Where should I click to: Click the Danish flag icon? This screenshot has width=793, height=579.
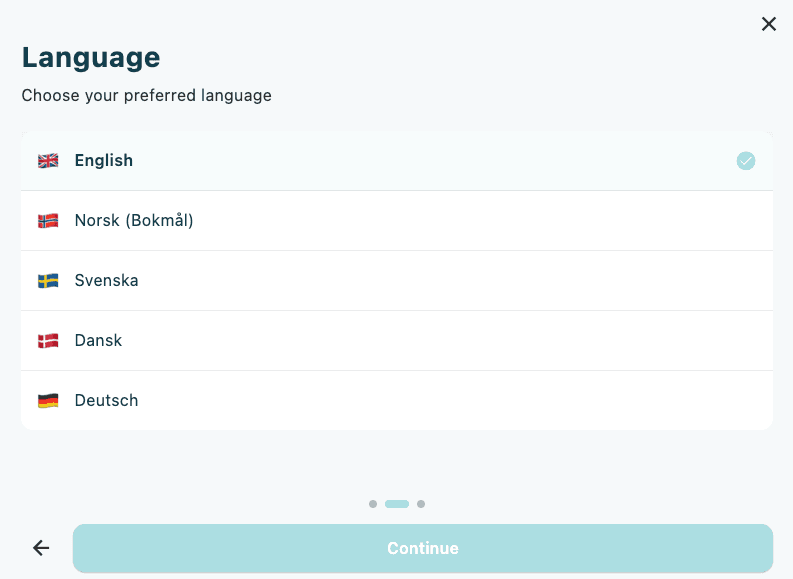click(x=48, y=340)
